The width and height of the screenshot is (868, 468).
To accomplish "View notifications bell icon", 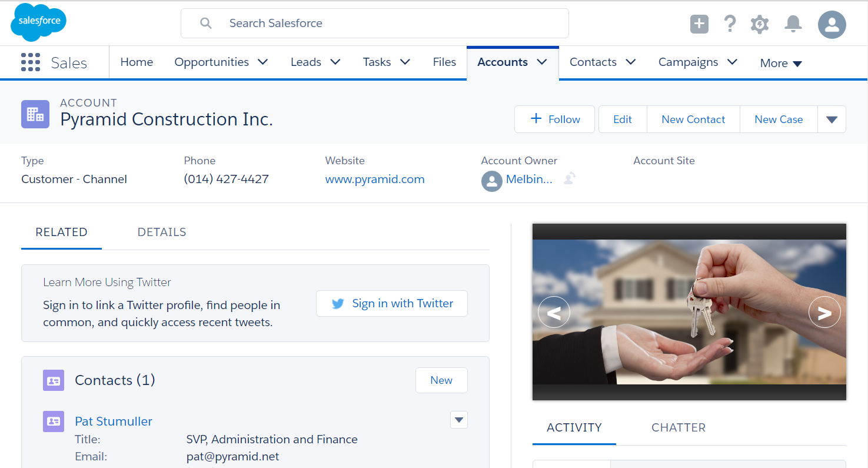I will (793, 24).
